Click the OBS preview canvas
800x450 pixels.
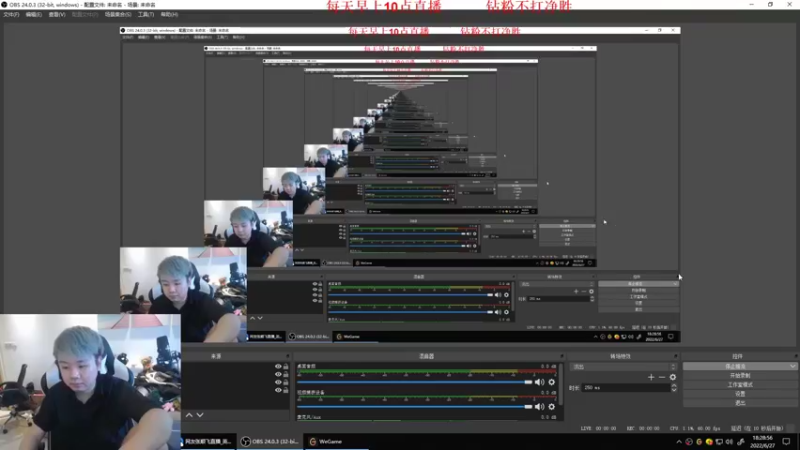click(399, 187)
